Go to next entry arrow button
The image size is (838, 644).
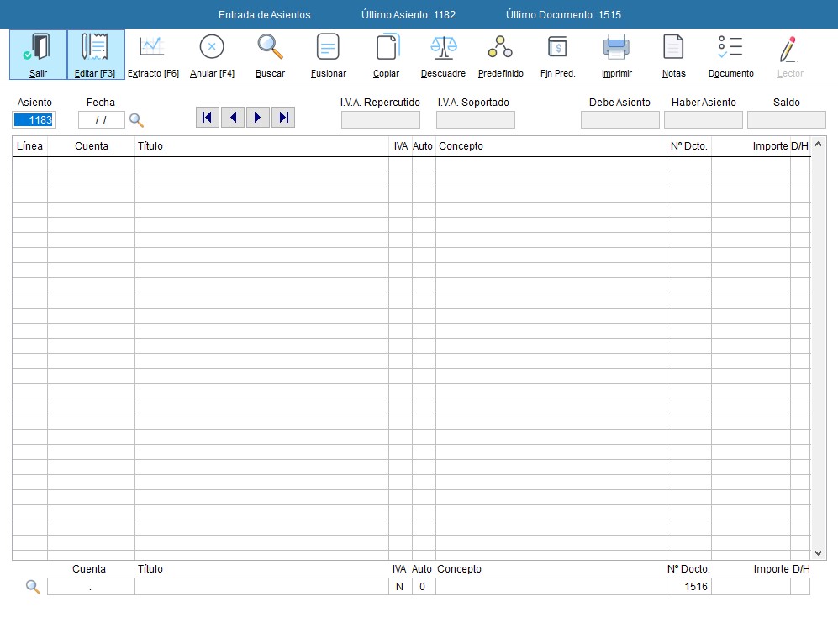point(257,118)
